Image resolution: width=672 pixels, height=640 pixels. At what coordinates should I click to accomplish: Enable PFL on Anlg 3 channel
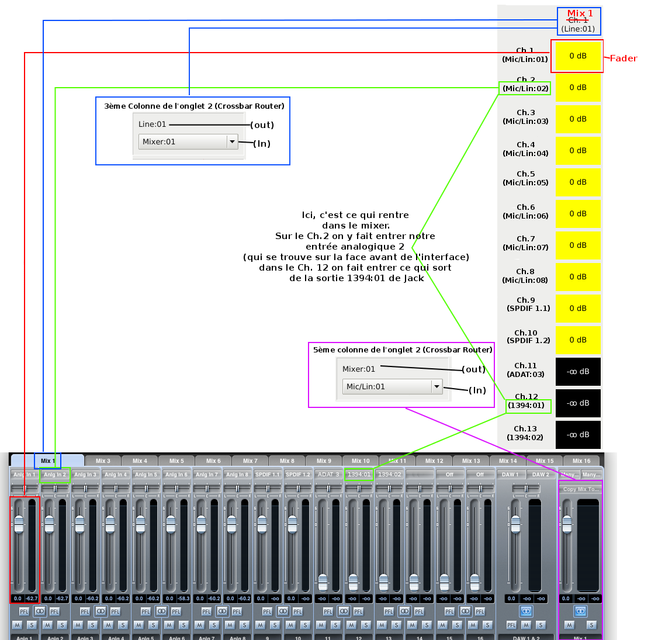point(85,612)
